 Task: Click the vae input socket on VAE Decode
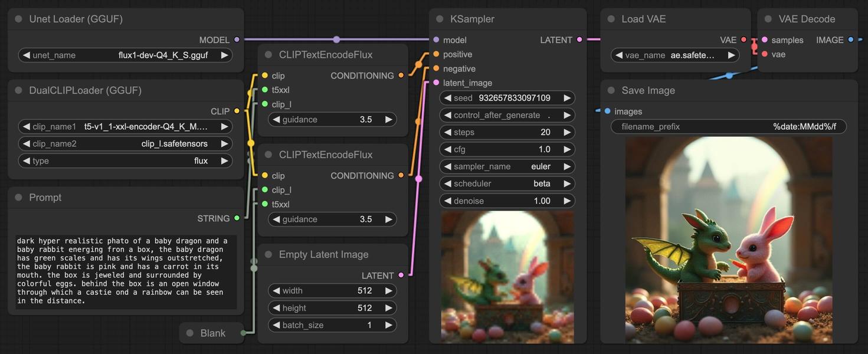(765, 54)
